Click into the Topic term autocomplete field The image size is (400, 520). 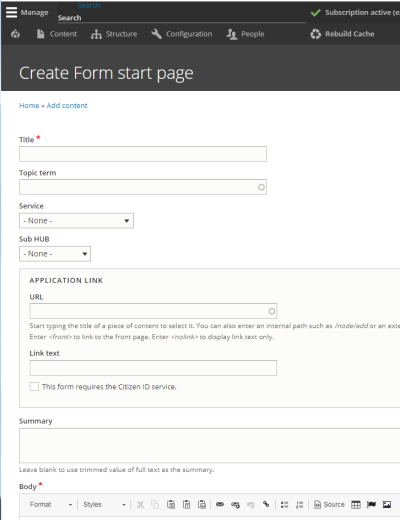pos(143,187)
